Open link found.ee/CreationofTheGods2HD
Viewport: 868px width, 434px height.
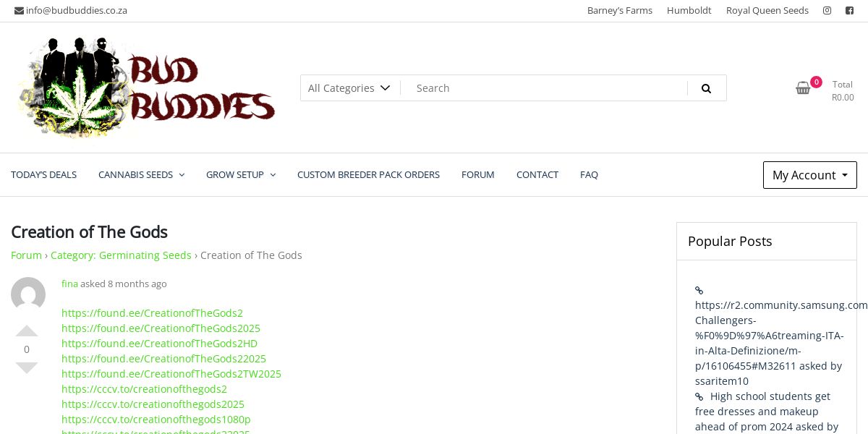[x=159, y=344]
